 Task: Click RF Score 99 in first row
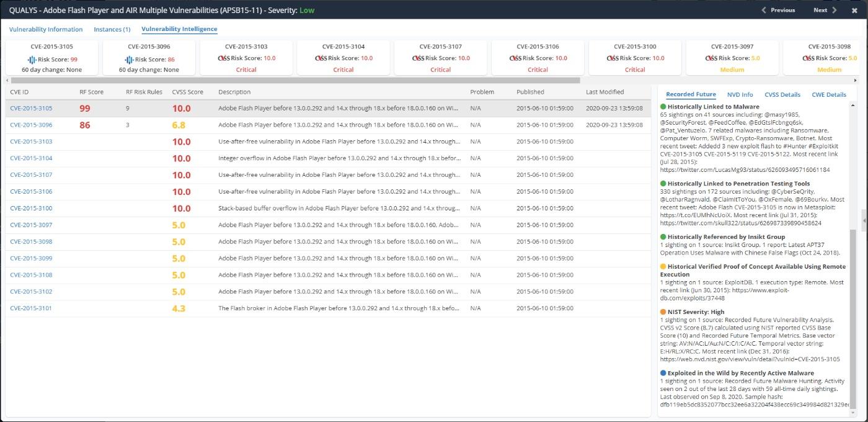click(85, 109)
